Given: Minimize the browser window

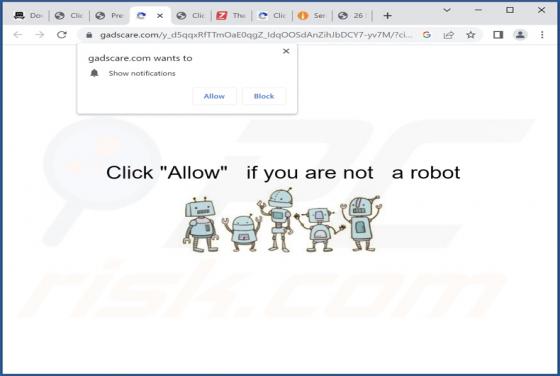Looking at the screenshot, I should tap(479, 10).
